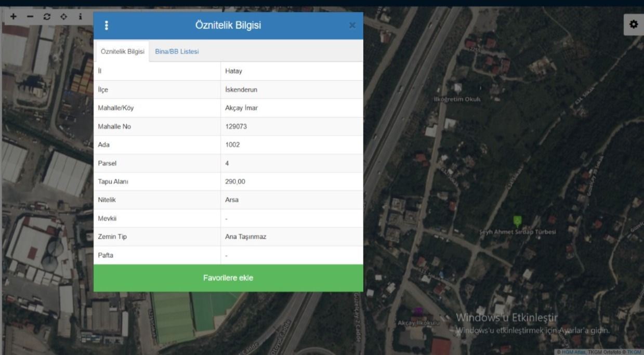
Task: Open the three-dot menu in the dialog header
Action: point(107,25)
